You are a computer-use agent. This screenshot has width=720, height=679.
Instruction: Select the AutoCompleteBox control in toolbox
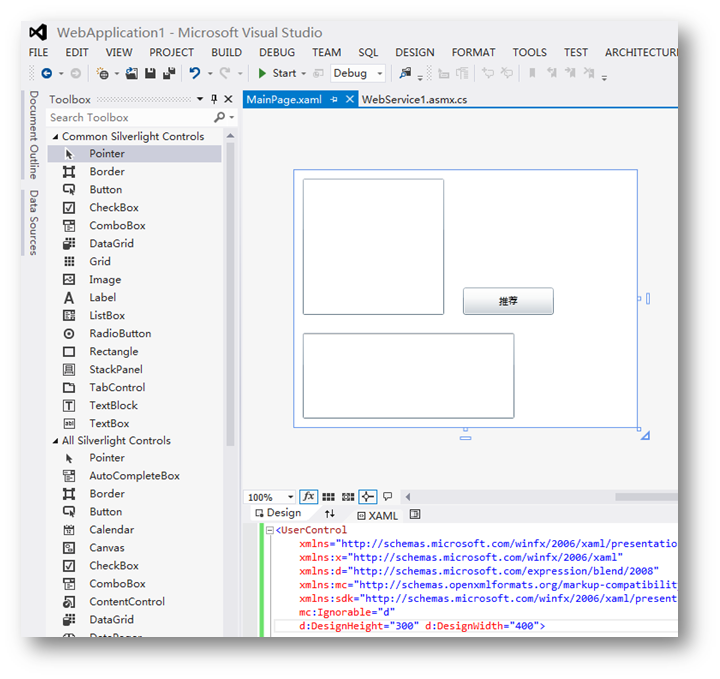point(134,476)
